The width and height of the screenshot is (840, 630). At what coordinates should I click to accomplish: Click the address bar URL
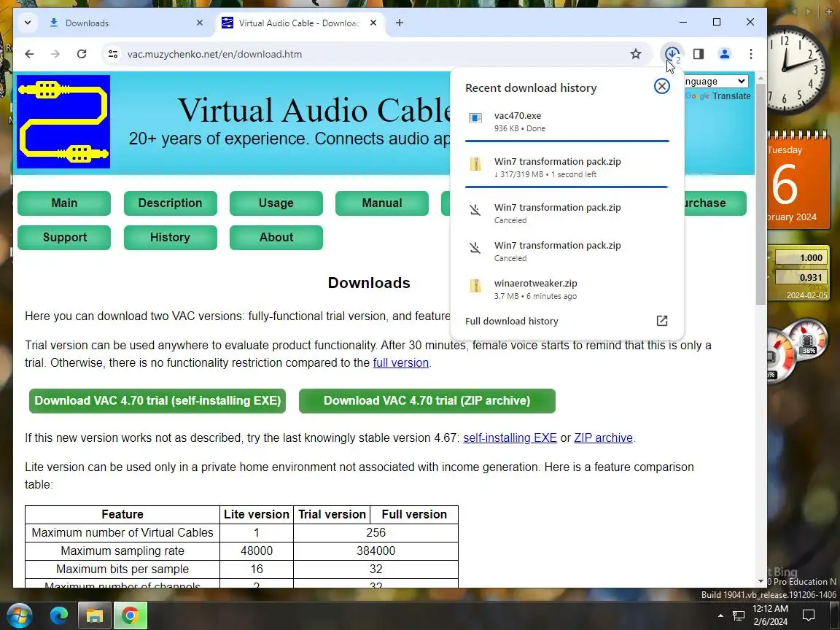pos(215,54)
